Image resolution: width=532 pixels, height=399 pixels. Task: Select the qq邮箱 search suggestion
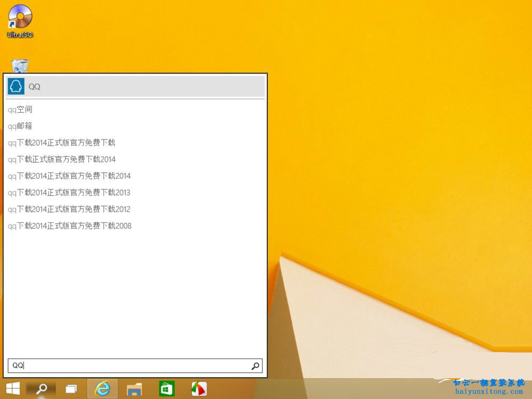pos(20,126)
